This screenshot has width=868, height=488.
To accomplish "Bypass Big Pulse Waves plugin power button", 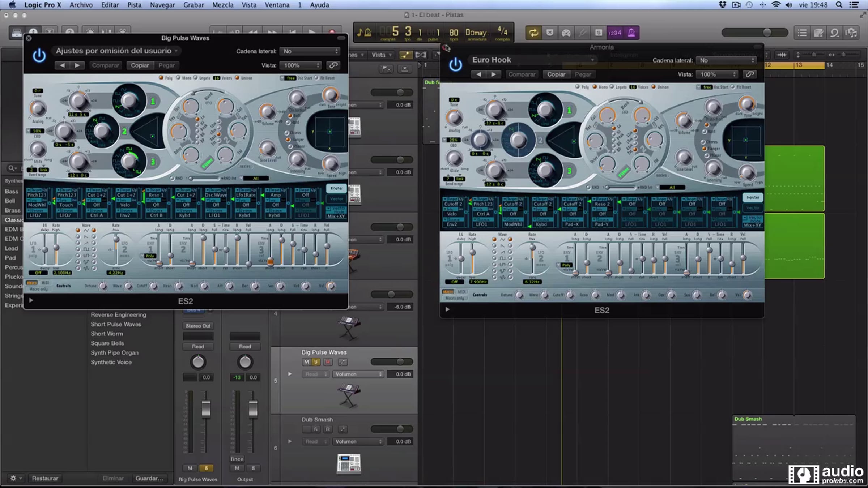I will click(x=39, y=56).
